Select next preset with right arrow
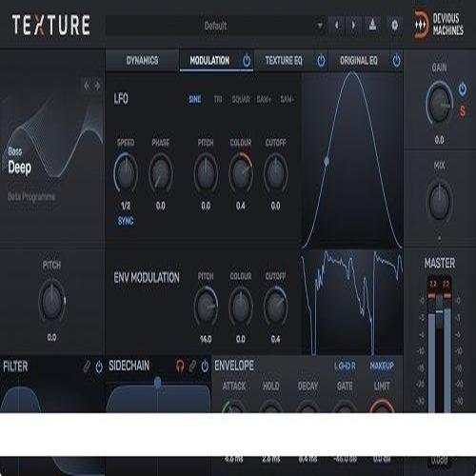Viewport: 476px width, 476px height. pyautogui.click(x=353, y=25)
